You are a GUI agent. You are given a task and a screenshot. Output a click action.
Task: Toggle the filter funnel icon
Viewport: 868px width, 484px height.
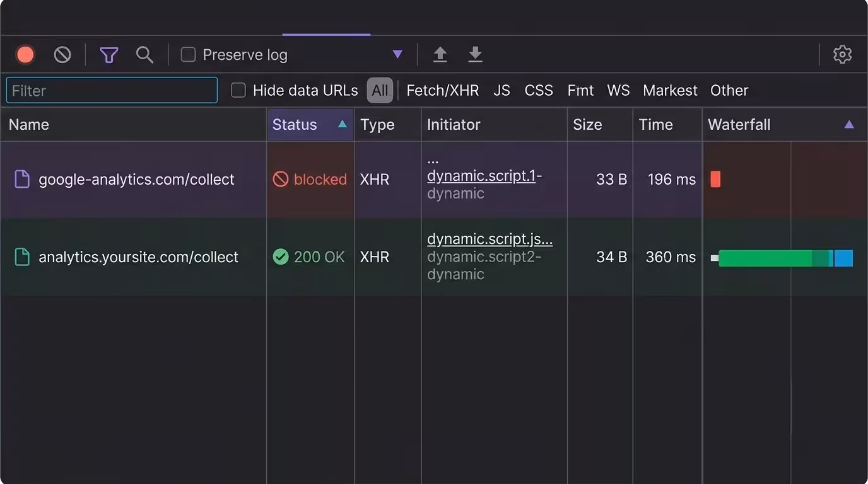pyautogui.click(x=109, y=55)
